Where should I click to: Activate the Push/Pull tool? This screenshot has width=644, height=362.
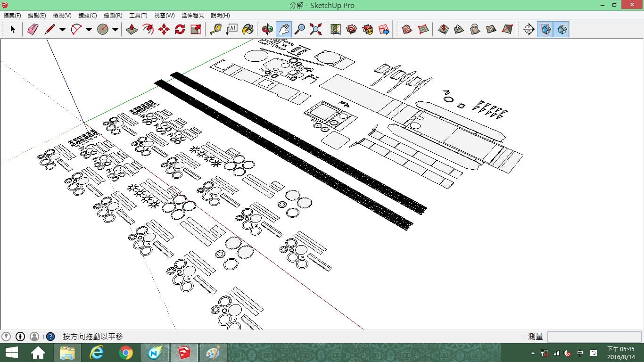[132, 29]
